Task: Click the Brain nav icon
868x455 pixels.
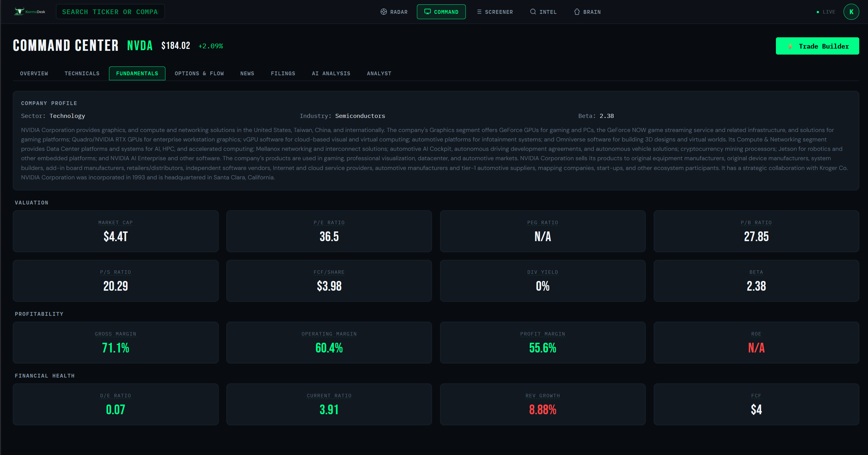Action: tap(577, 12)
